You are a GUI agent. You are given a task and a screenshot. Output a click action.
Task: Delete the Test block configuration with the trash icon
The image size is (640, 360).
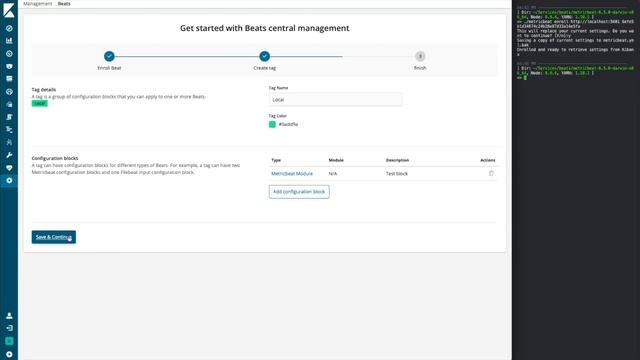click(491, 173)
